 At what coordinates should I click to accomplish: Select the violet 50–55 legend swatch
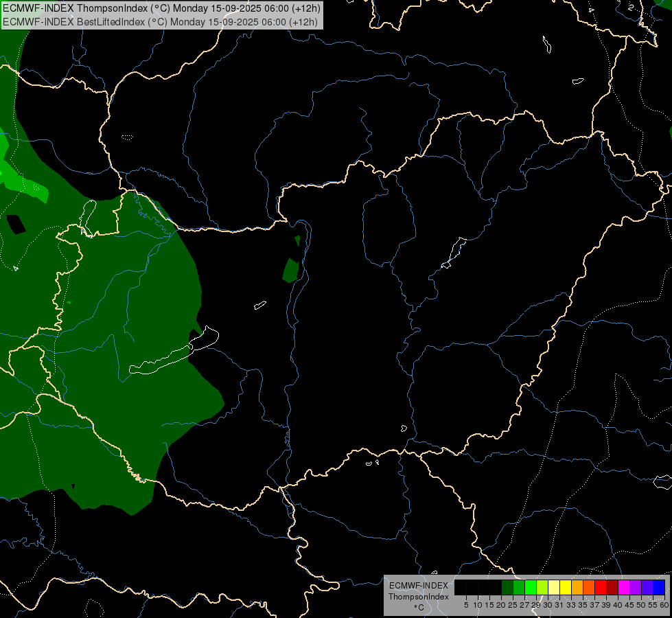(x=647, y=588)
